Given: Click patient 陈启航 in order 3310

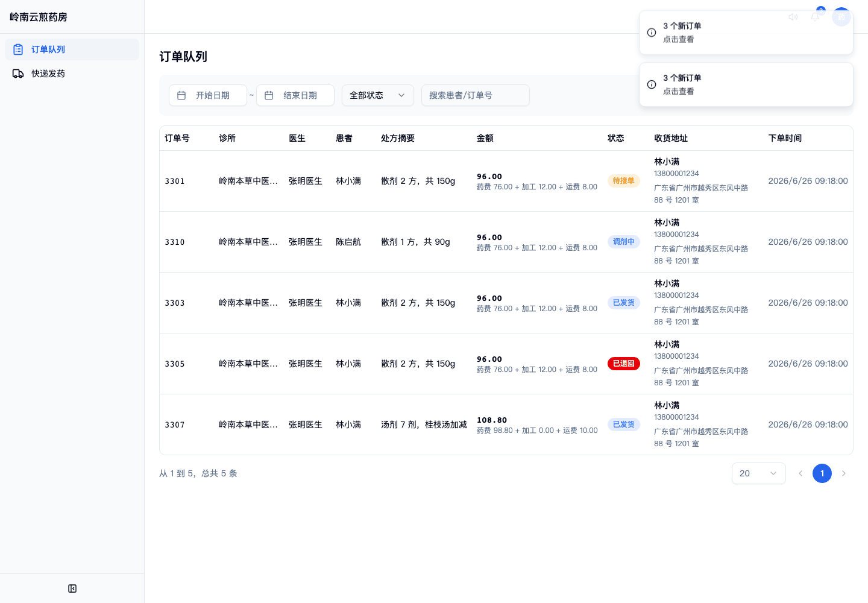Looking at the screenshot, I should 348,242.
